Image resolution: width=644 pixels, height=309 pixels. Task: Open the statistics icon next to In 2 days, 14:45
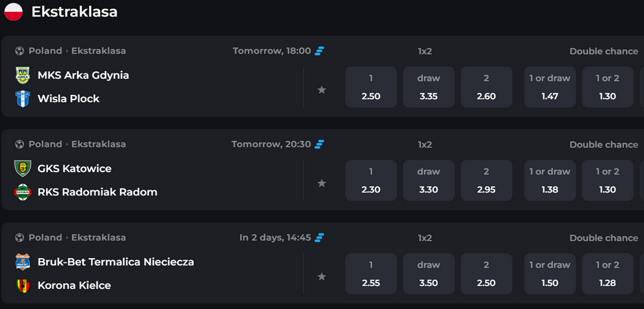click(319, 238)
